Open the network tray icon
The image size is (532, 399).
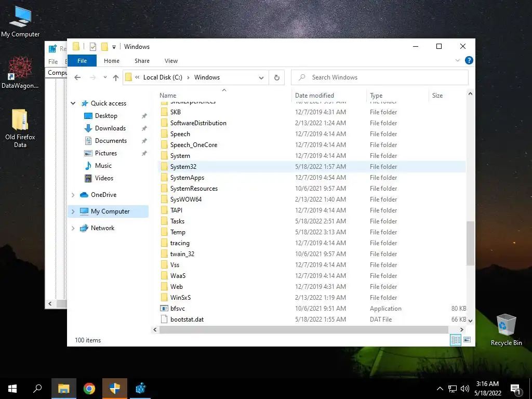pos(453,389)
